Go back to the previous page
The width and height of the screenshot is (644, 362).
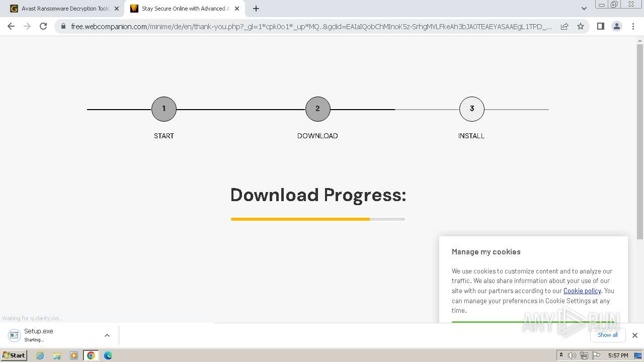point(11,26)
